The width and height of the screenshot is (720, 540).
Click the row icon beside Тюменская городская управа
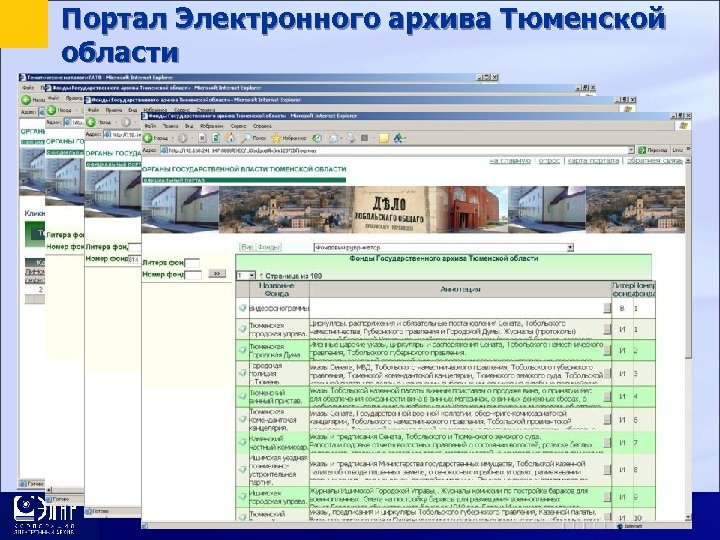point(242,329)
